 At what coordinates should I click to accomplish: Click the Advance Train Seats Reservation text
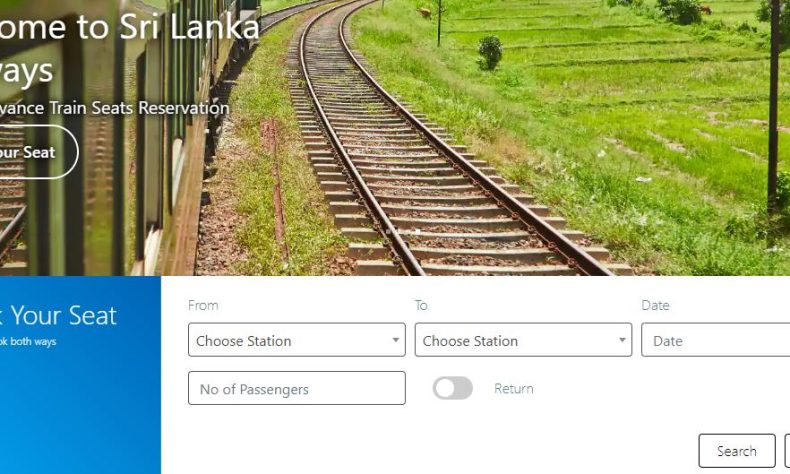pyautogui.click(x=114, y=108)
